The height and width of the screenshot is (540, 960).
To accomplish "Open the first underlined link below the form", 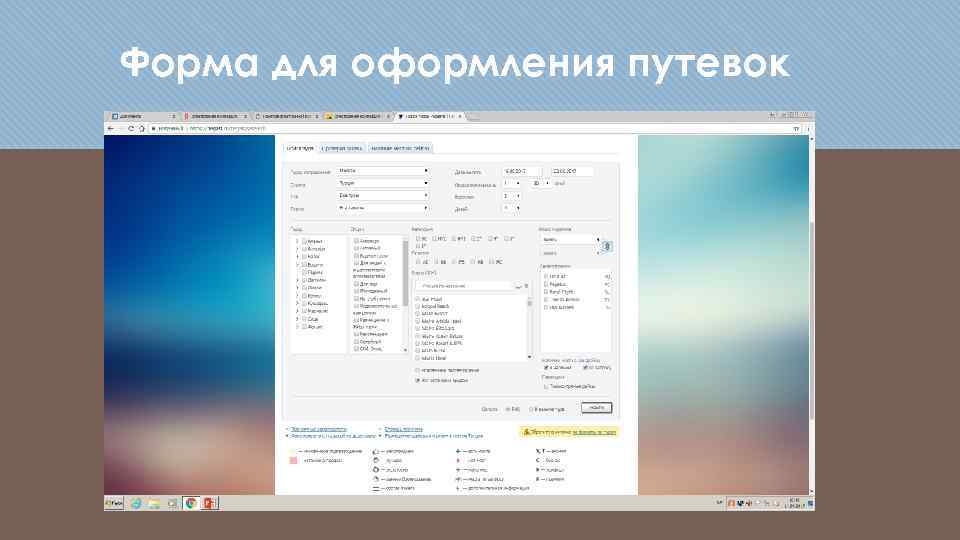I will point(318,429).
